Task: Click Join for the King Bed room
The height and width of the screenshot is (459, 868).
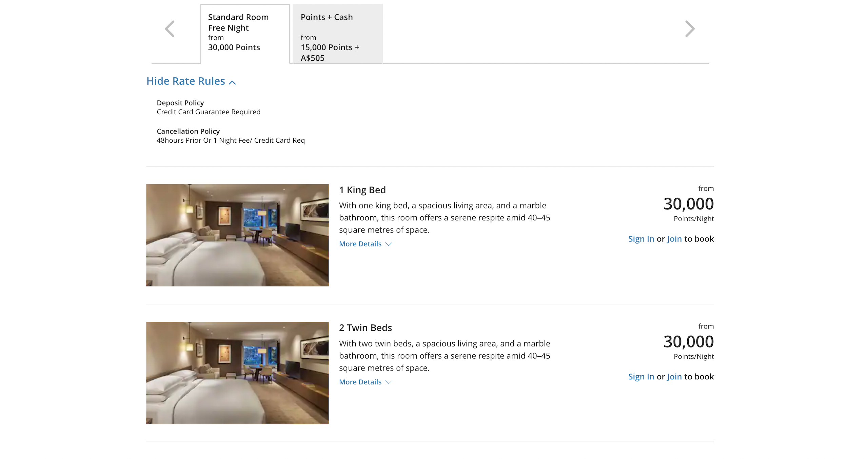Action: tap(674, 239)
